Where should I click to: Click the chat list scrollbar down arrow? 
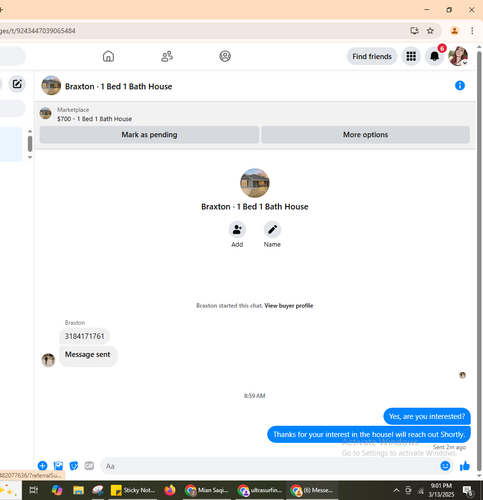tap(30, 157)
